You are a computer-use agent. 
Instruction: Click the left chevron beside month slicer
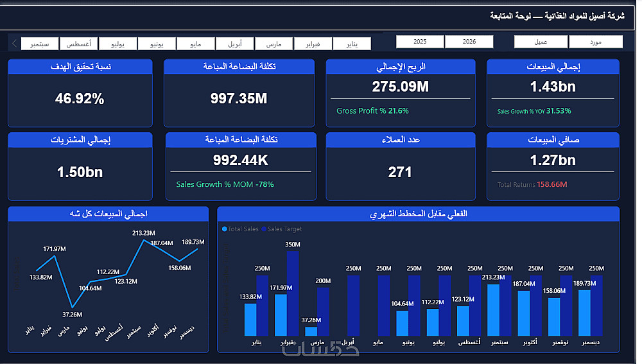coord(14,44)
